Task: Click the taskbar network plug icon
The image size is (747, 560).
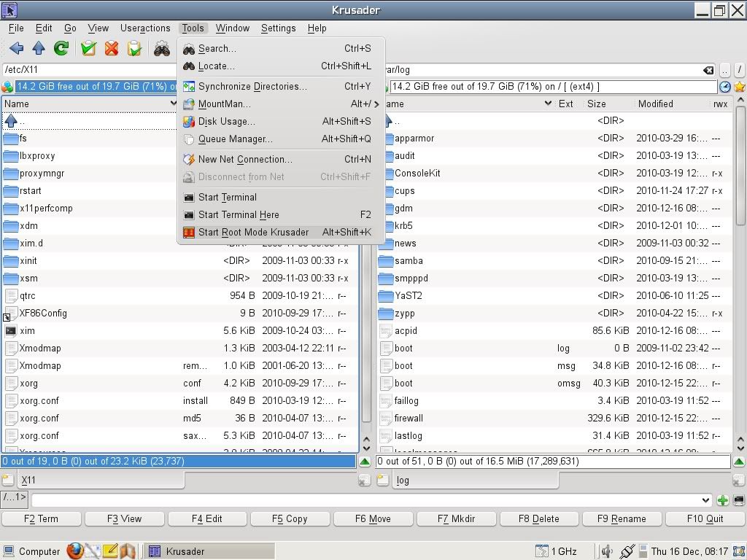Action: click(x=627, y=551)
